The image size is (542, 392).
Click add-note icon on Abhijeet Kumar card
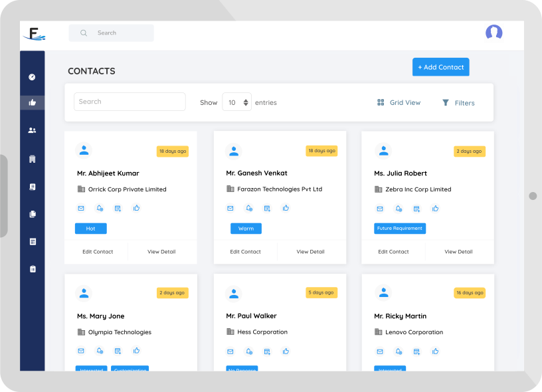118,208
